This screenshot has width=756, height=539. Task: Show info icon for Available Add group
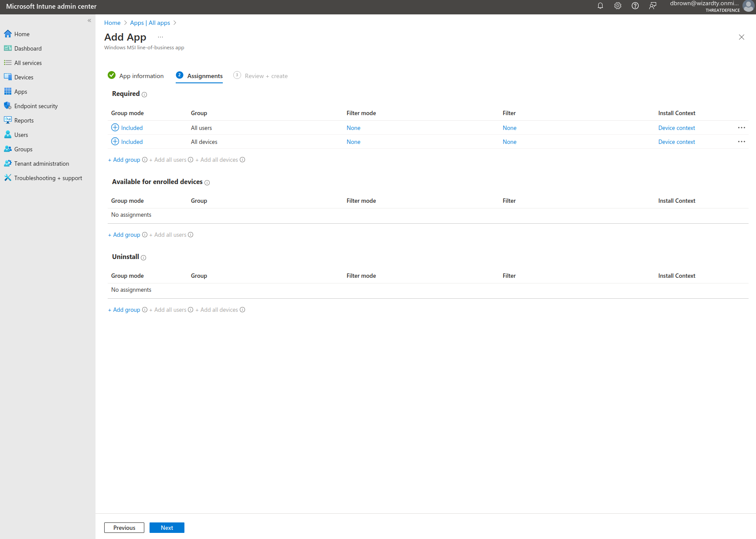[145, 235]
